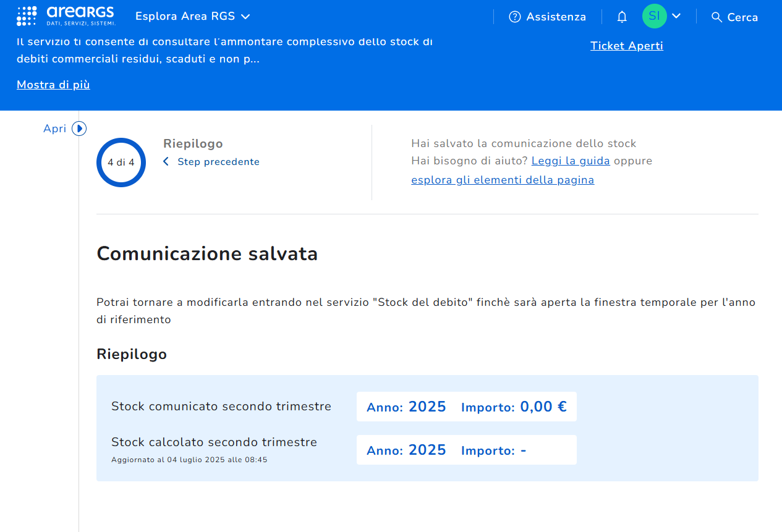This screenshot has width=782, height=532.
Task: Click the left chevron before Step precedente
Action: (166, 162)
